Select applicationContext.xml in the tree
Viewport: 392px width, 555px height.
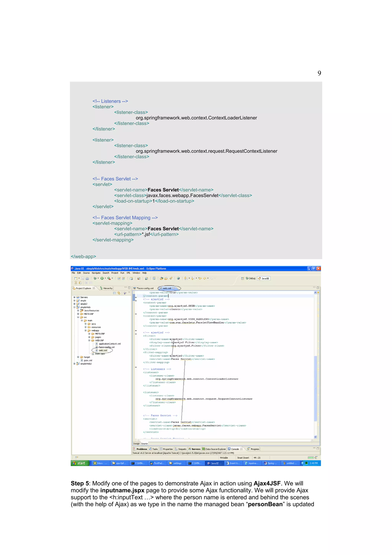(108, 344)
